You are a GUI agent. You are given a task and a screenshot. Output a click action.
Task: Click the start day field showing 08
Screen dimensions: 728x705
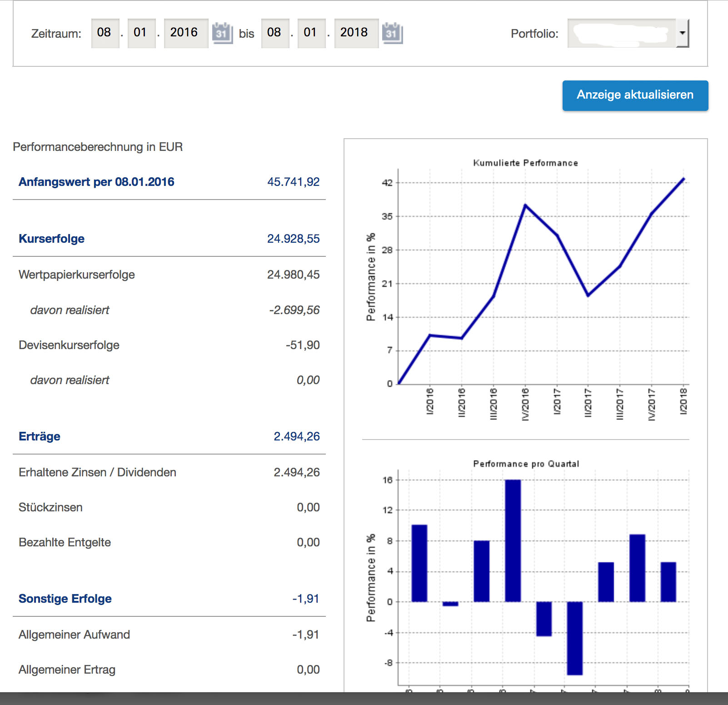pyautogui.click(x=105, y=32)
